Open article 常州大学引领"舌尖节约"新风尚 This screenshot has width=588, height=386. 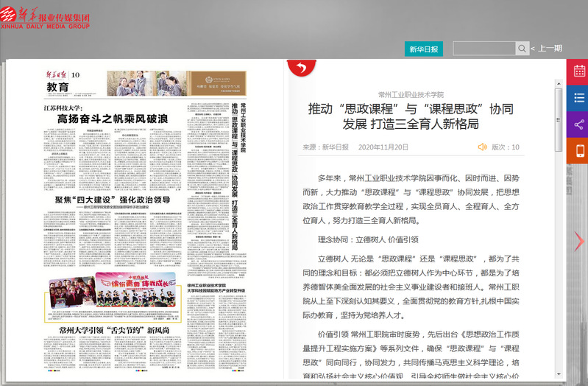click(114, 330)
